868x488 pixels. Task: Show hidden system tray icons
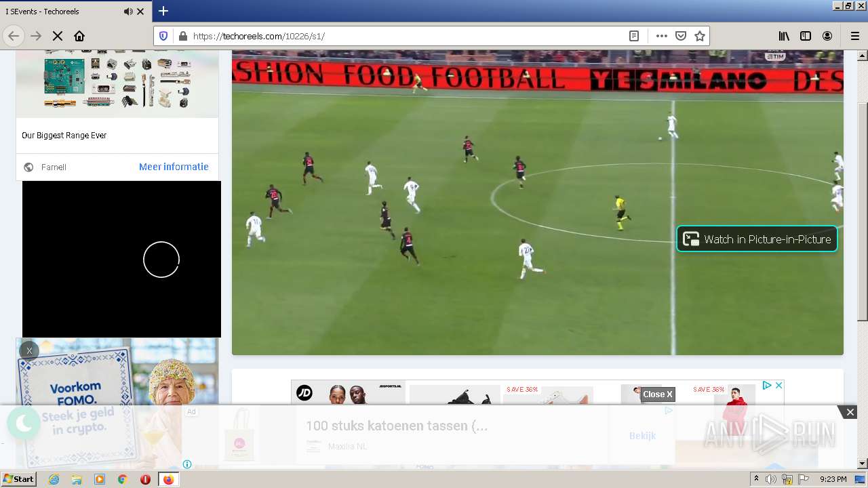756,479
